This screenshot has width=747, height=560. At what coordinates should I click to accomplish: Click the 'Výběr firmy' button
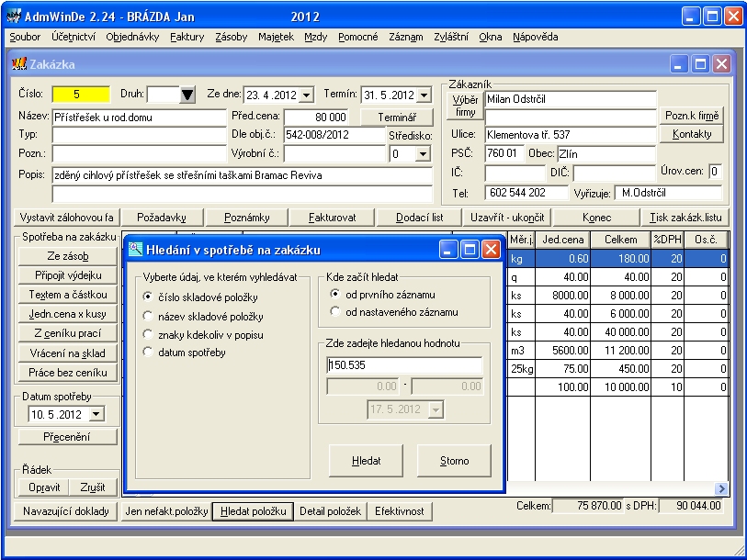[465, 106]
